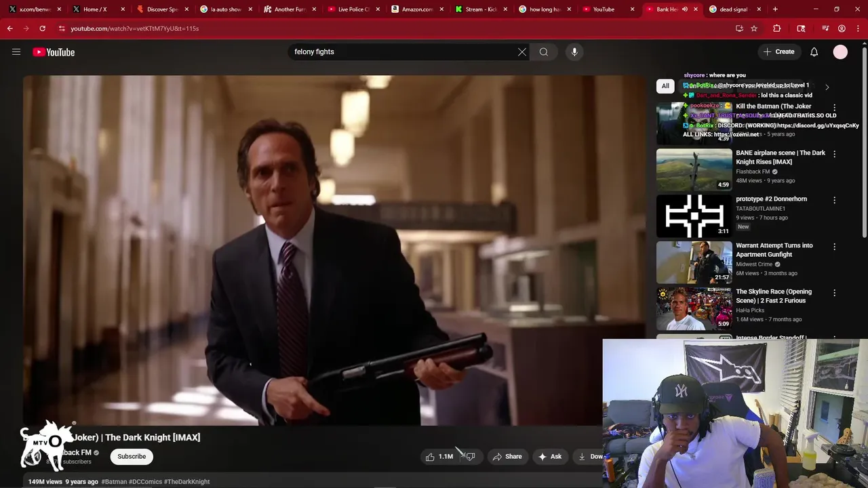Image resolution: width=868 pixels, height=488 pixels.
Task: Mute the Bank Heist tab audio icon
Action: pos(684,9)
